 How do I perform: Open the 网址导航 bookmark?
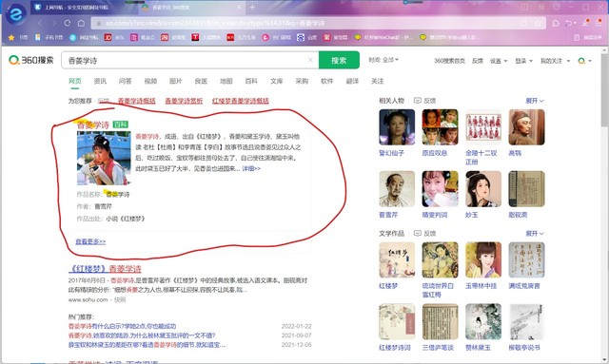click(84, 37)
